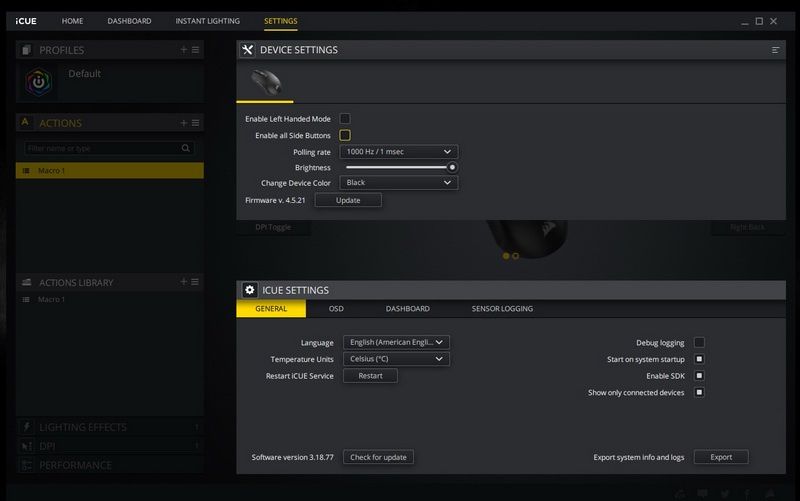Click the Device Settings wrench icon
This screenshot has width=800, height=501.
[247, 49]
